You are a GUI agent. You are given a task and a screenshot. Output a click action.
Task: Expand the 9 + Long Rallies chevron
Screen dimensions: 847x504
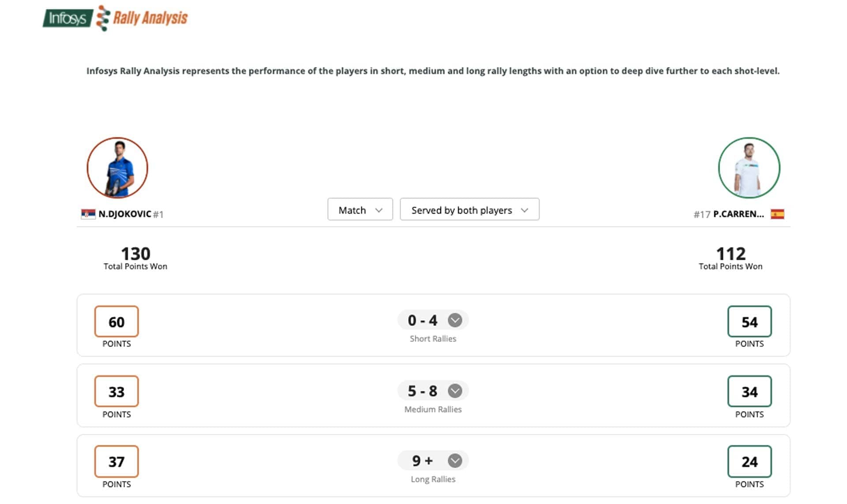pyautogui.click(x=455, y=461)
